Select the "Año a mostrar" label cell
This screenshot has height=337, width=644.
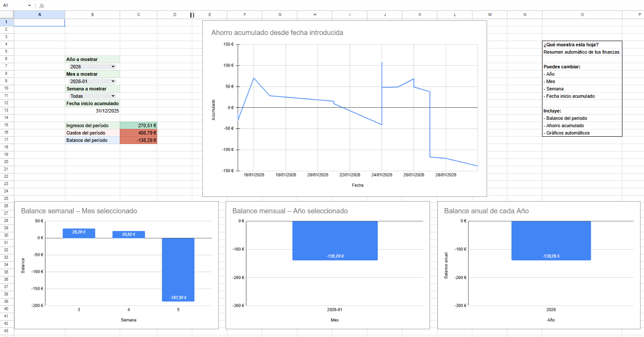pos(92,59)
